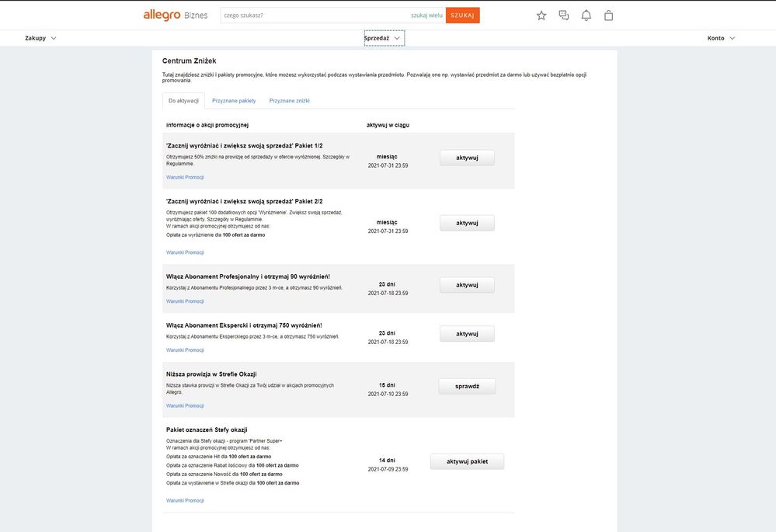Image resolution: width=776 pixels, height=532 pixels.
Task: Expand the Zakupy dropdown menu
Action: 40,38
